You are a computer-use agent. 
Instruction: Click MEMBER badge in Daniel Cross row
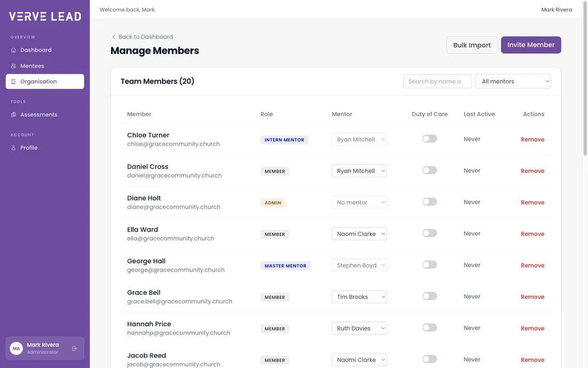pyautogui.click(x=275, y=172)
